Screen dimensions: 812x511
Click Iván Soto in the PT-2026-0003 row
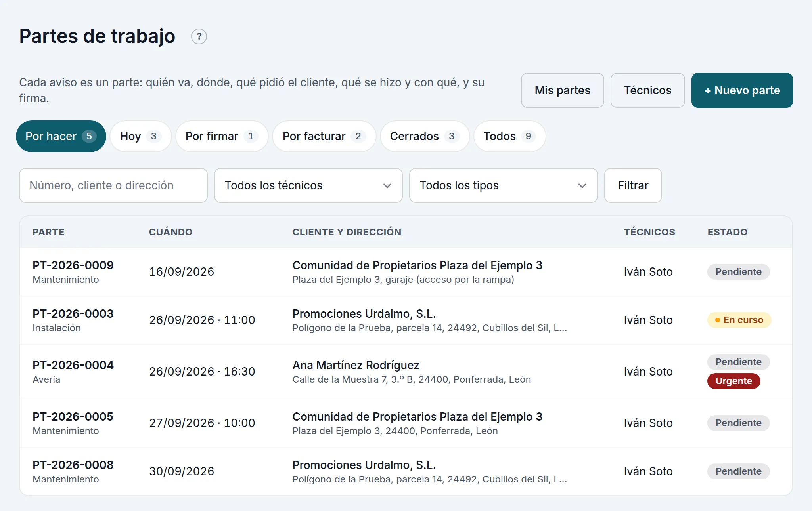[x=648, y=320]
